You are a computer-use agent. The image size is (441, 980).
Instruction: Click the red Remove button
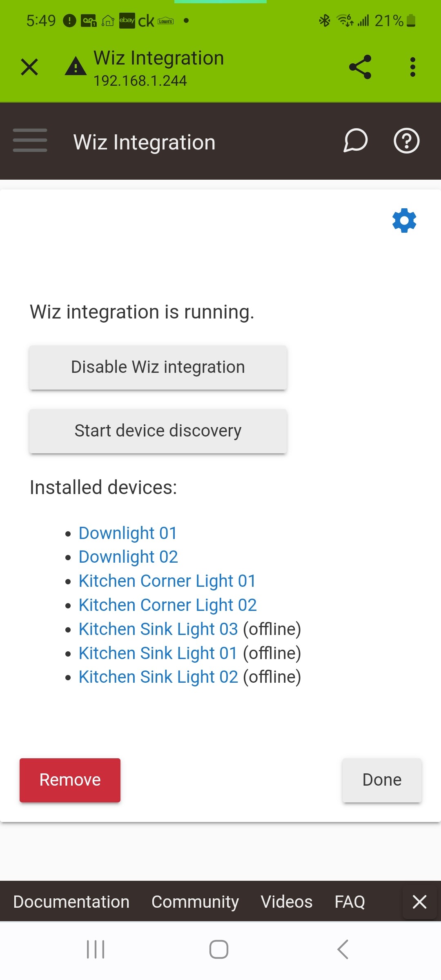click(70, 780)
